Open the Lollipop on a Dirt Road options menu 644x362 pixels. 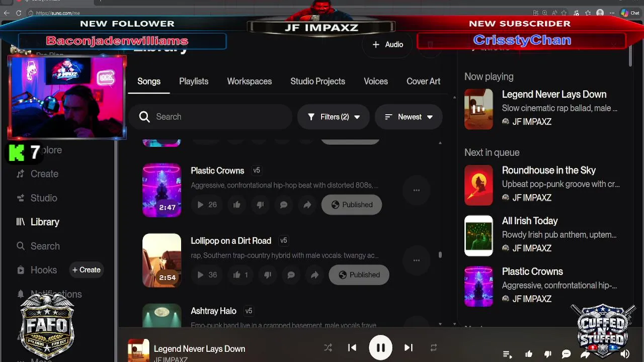click(416, 260)
